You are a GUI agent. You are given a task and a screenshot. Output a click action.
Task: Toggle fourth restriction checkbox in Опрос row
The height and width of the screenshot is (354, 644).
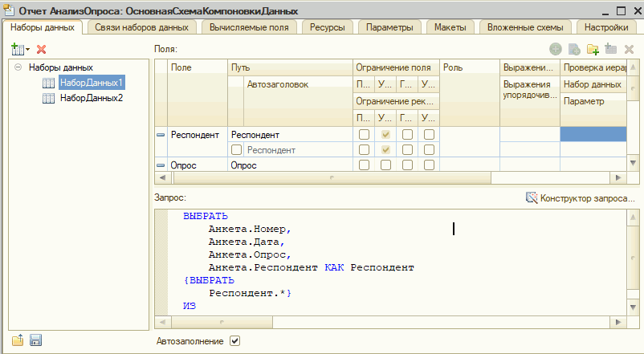[429, 165]
